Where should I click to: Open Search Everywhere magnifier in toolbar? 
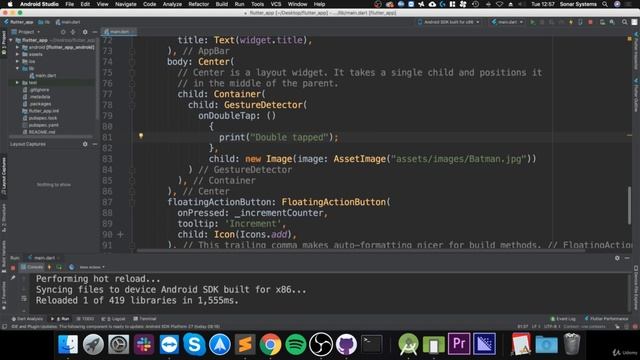click(624, 22)
